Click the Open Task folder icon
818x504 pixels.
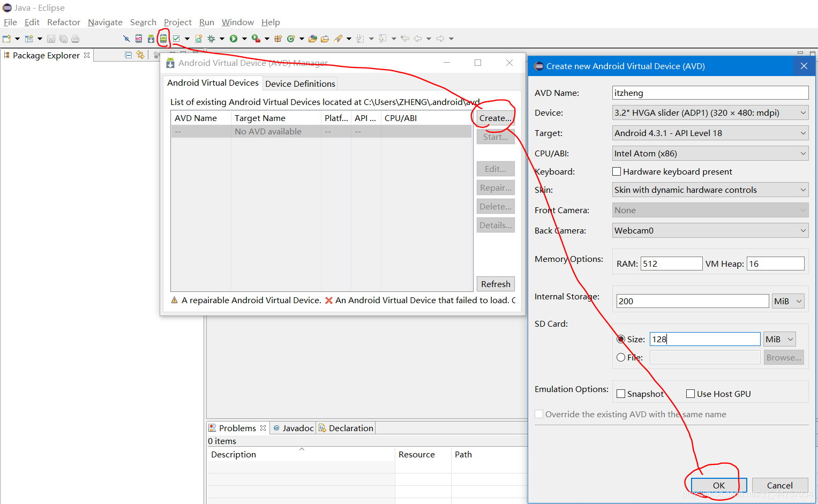coord(325,39)
